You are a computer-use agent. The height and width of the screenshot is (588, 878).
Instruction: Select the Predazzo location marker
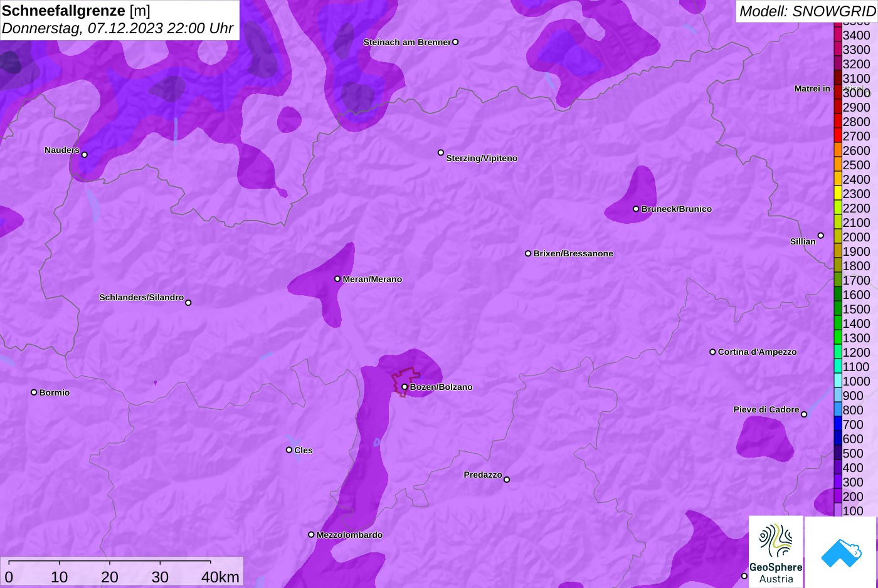coord(507,480)
